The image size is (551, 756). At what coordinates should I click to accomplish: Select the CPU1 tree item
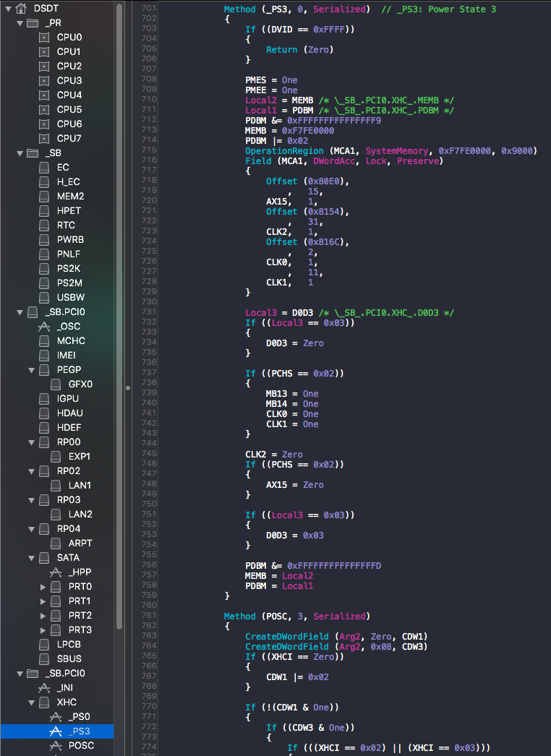click(69, 51)
